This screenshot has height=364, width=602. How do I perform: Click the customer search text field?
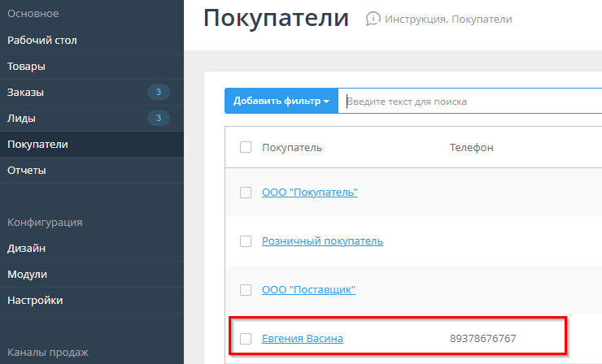(468, 102)
